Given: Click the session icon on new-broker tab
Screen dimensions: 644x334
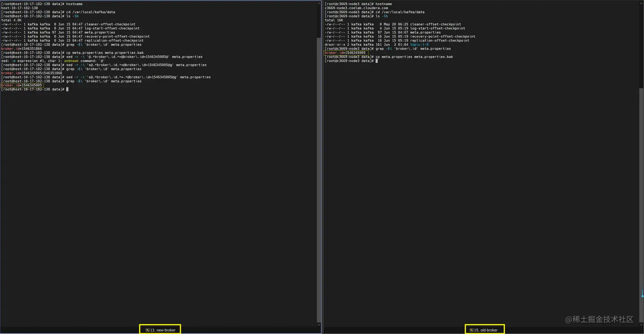Looking at the screenshot, I should coord(147,330).
